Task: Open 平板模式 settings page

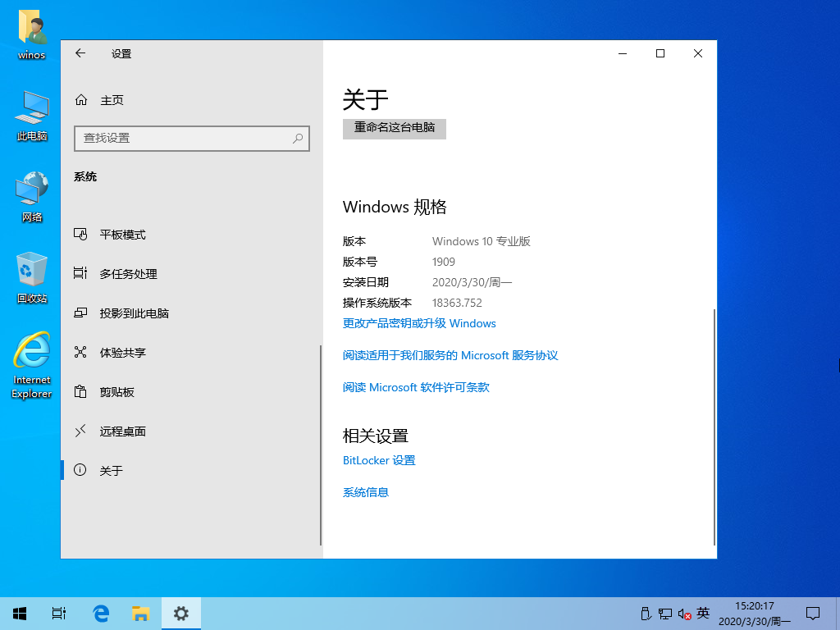Action: pyautogui.click(x=192, y=235)
